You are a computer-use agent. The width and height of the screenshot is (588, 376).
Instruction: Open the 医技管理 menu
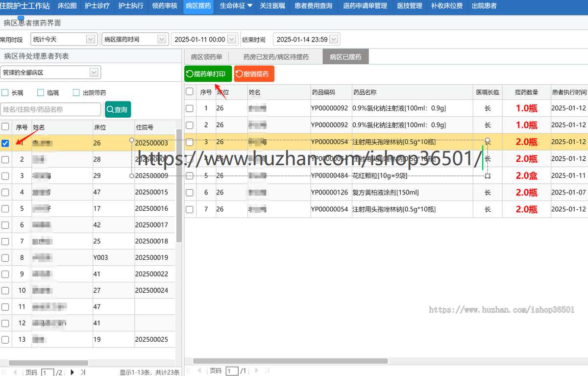click(x=409, y=6)
